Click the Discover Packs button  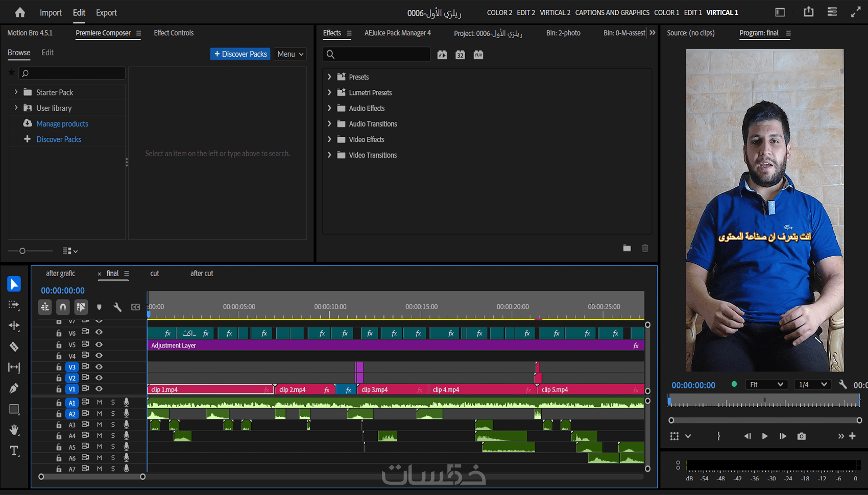(x=240, y=54)
